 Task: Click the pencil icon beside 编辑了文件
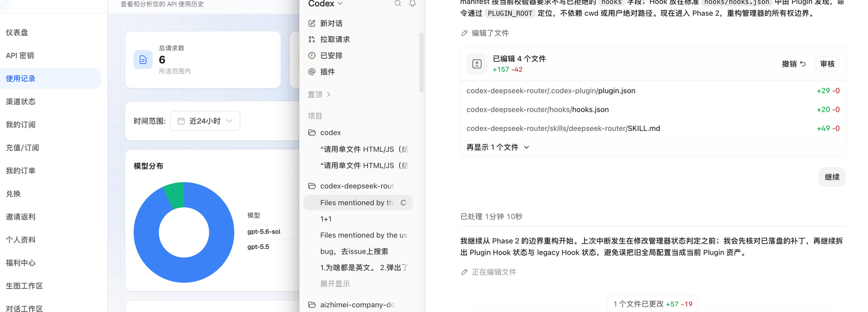[x=464, y=33]
